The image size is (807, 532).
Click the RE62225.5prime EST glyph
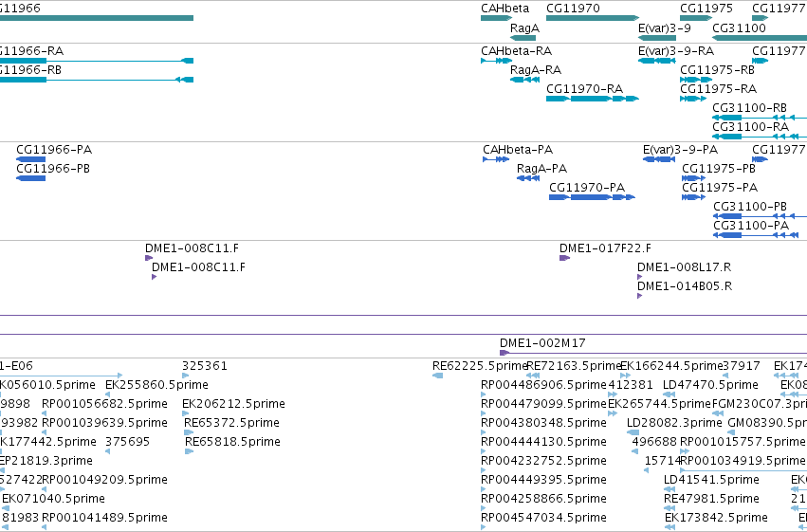click(437, 376)
